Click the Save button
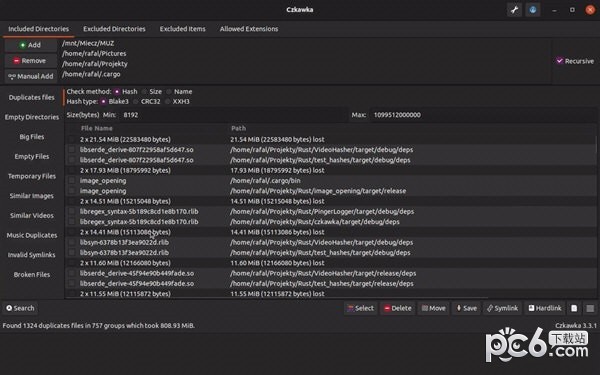The image size is (600, 375). point(466,308)
